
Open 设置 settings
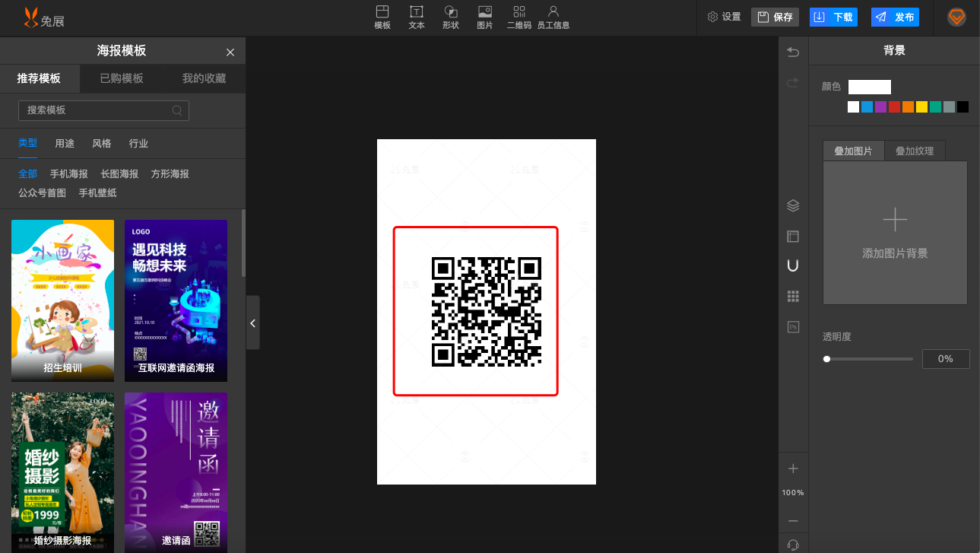click(724, 17)
